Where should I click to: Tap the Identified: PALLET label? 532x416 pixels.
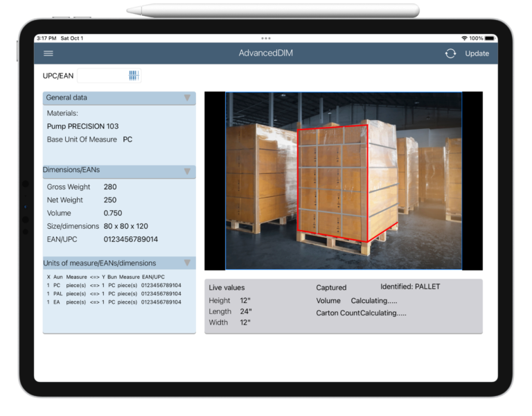410,286
